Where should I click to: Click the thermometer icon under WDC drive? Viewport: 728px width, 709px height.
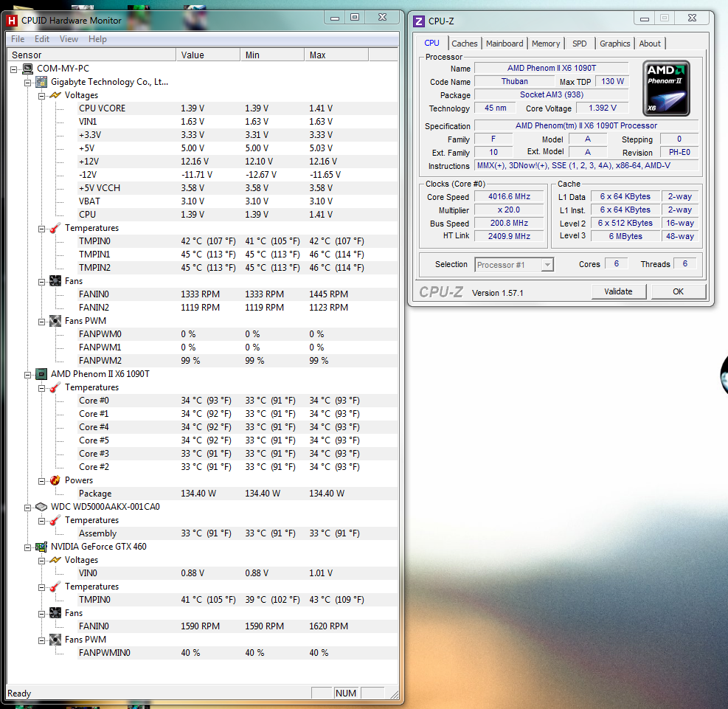[x=55, y=520]
